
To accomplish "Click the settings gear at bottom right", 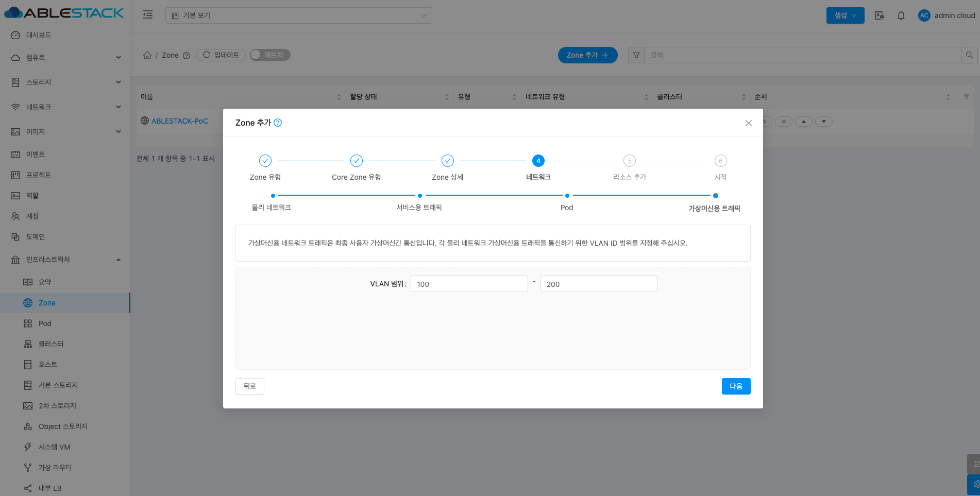I will click(975, 484).
